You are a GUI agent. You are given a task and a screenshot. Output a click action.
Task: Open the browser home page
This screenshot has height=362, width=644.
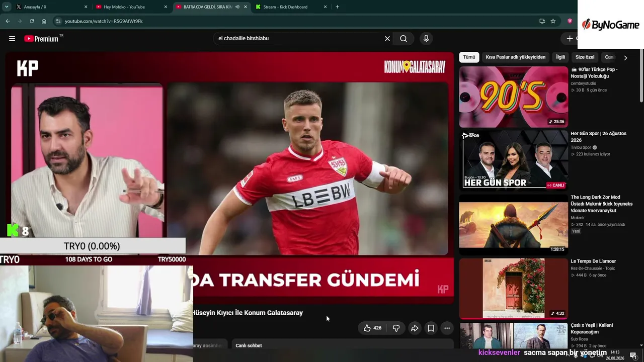point(44,21)
